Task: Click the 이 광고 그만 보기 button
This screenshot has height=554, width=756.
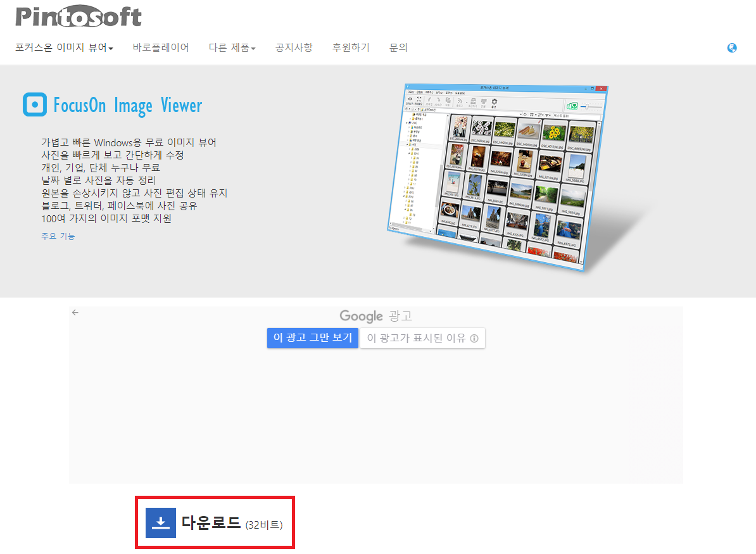Action: click(x=312, y=338)
